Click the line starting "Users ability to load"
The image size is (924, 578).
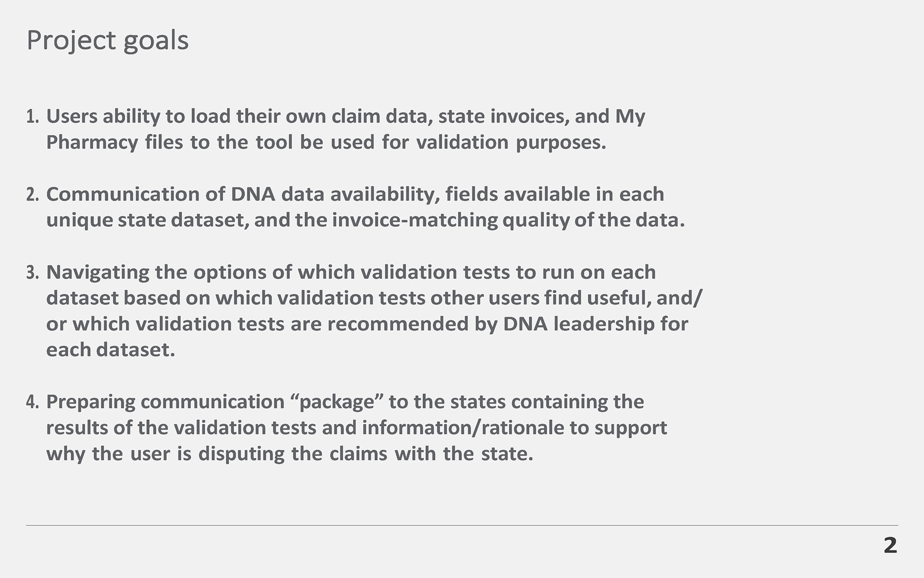(x=345, y=117)
